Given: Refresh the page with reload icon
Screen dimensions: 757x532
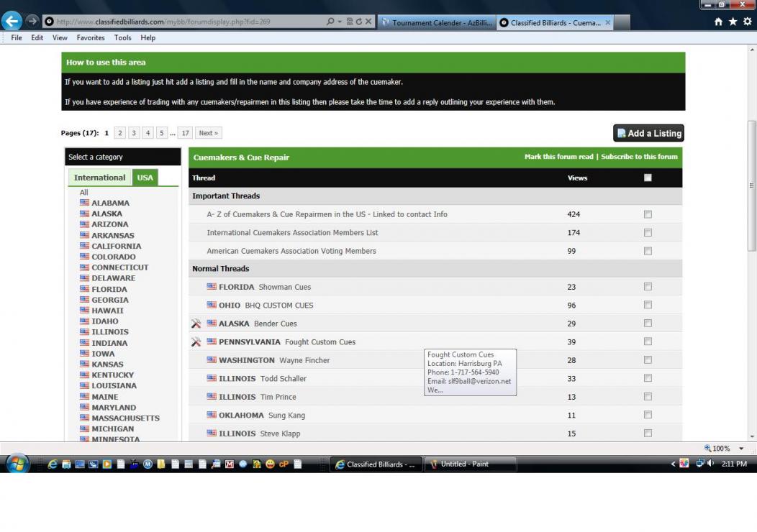Looking at the screenshot, I should [358, 22].
